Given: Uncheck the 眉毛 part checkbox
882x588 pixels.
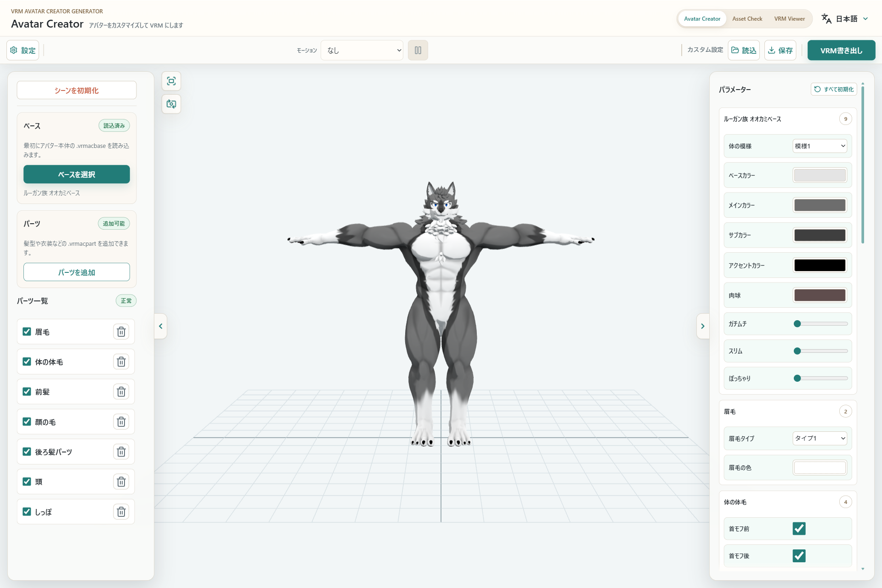Looking at the screenshot, I should click(27, 332).
